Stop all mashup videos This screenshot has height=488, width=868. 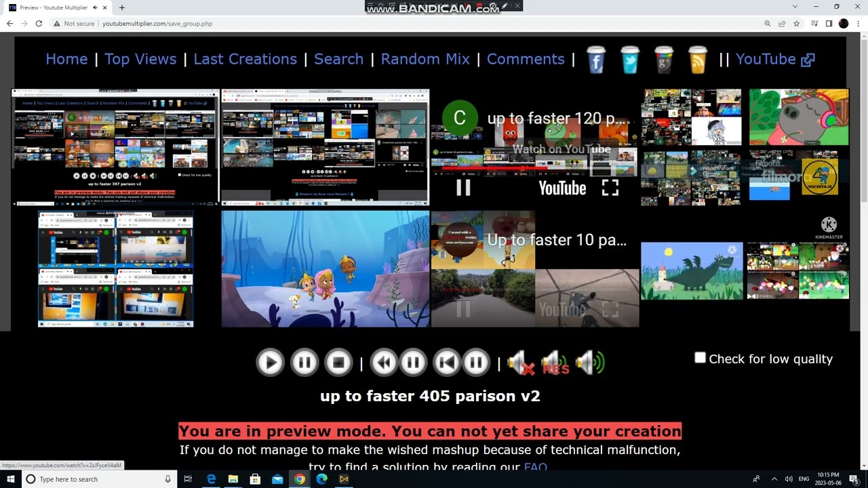pyautogui.click(x=338, y=363)
